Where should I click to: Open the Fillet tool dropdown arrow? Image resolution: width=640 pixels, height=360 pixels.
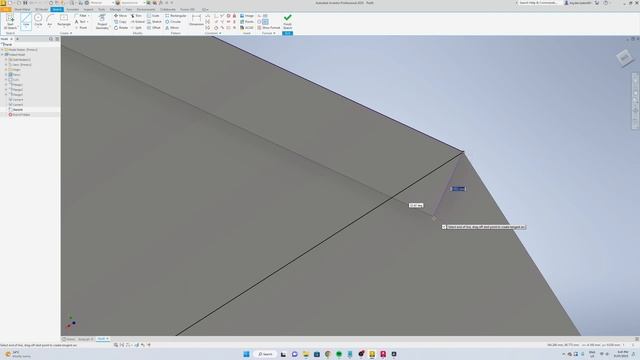(89, 16)
